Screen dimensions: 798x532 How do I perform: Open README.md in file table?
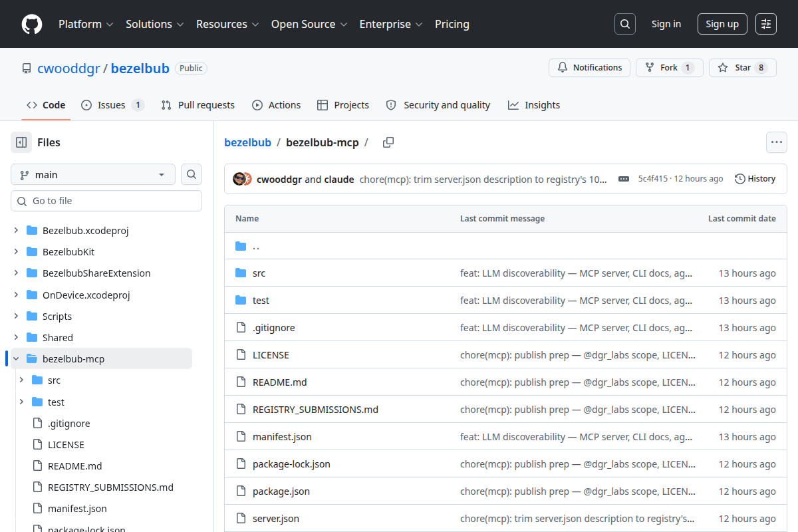pos(280,382)
